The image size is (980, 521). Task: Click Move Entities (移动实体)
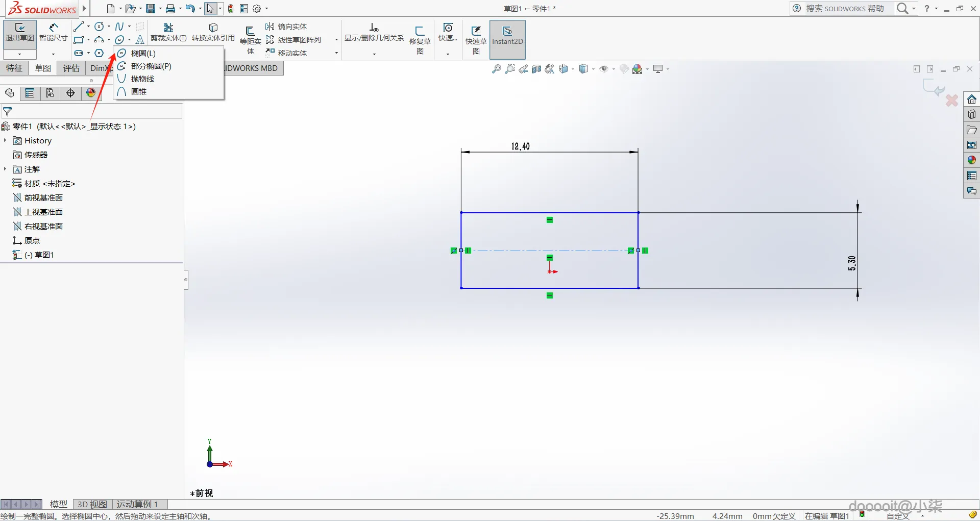tap(286, 53)
